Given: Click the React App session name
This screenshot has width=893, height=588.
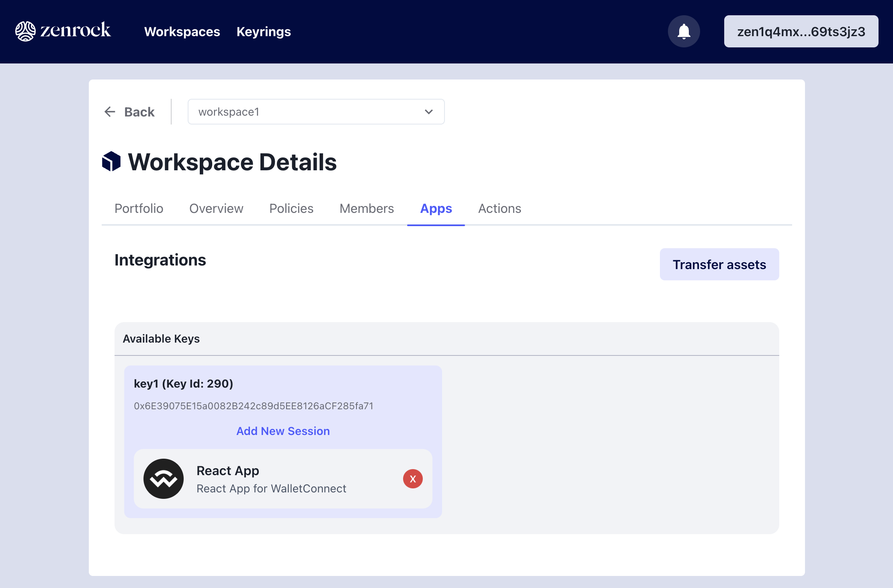Looking at the screenshot, I should (x=228, y=471).
